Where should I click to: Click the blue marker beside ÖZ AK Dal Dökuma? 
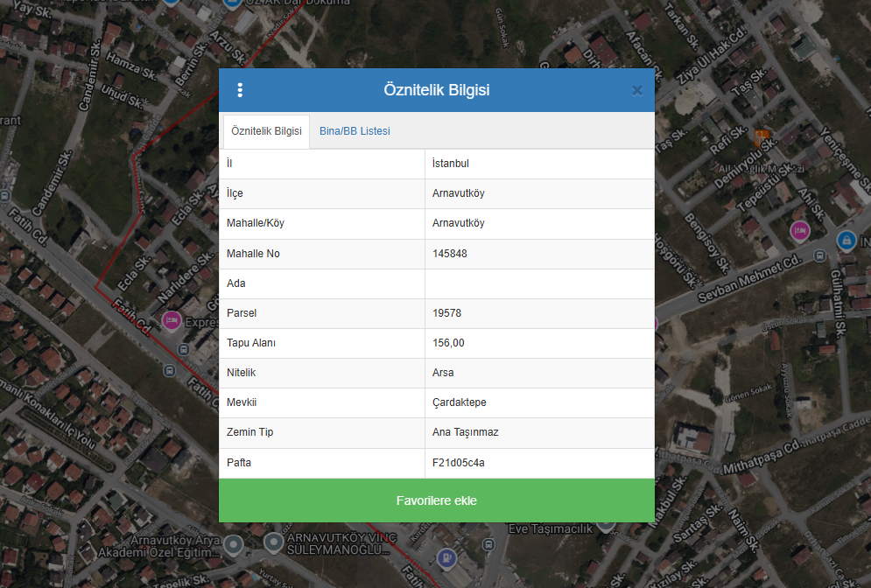[232, 3]
